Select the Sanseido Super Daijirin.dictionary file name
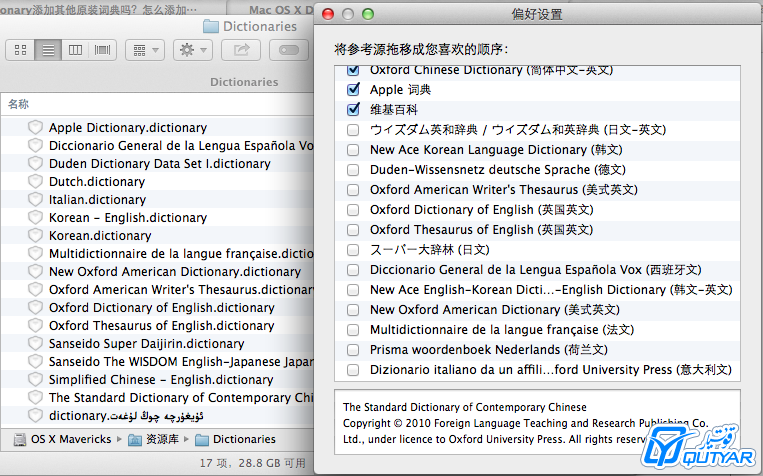This screenshot has height=476, width=763. click(x=146, y=344)
